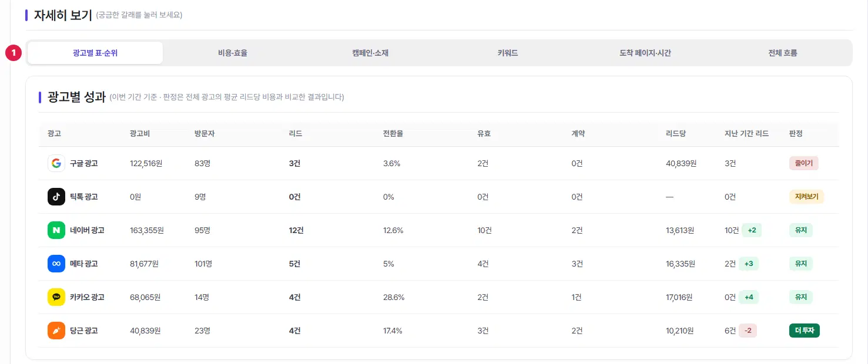Click the 지켜보기 badge for 틱톡 광고
Viewport: 868px width, 364px height.
coord(807,197)
